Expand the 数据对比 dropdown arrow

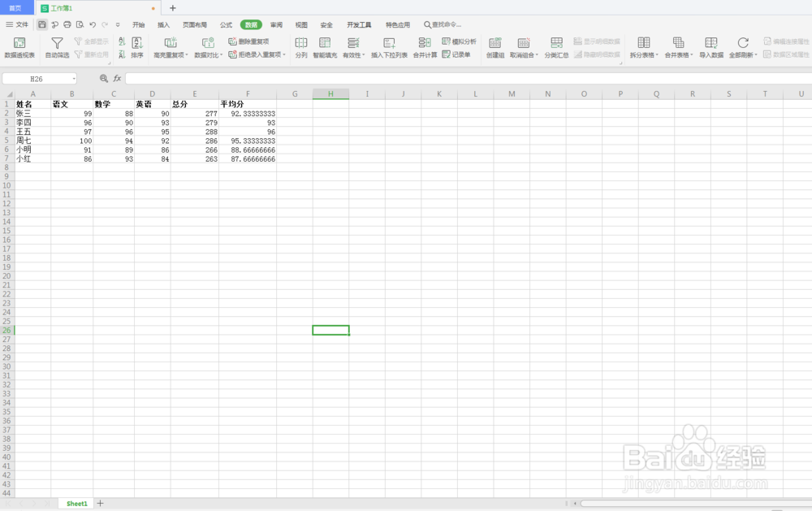pos(222,55)
